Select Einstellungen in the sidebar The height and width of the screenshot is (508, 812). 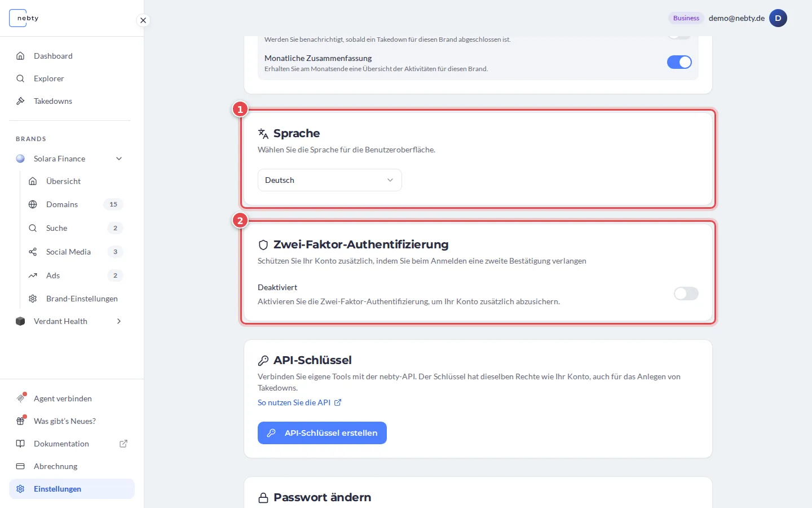tap(72, 489)
